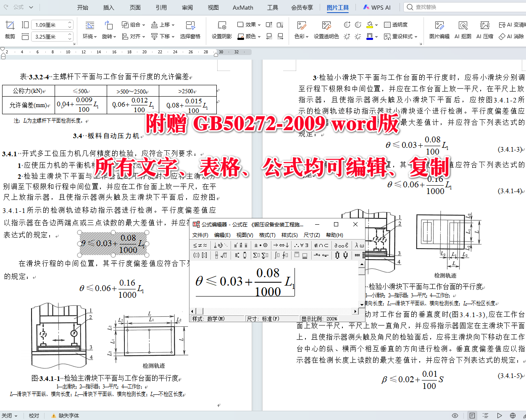
Task: Switch to page layout view in status bar
Action: click(472, 416)
